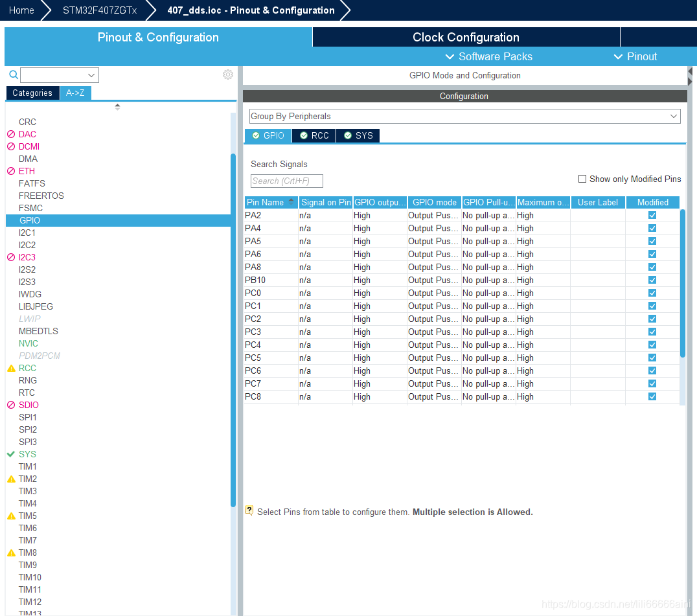Select the PA4 pin row
Image resolution: width=697 pixels, height=616 pixels.
pos(462,228)
